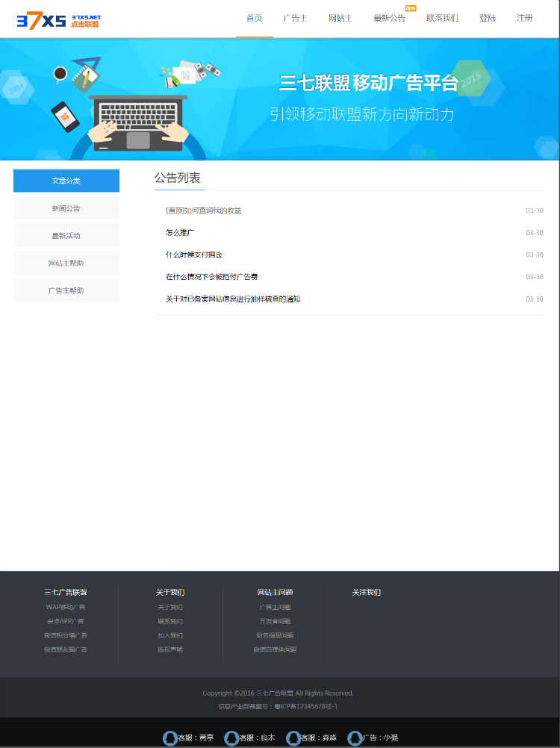The height and width of the screenshot is (748, 560).
Task: Open the 网站主 navigation item
Action: pyautogui.click(x=340, y=18)
